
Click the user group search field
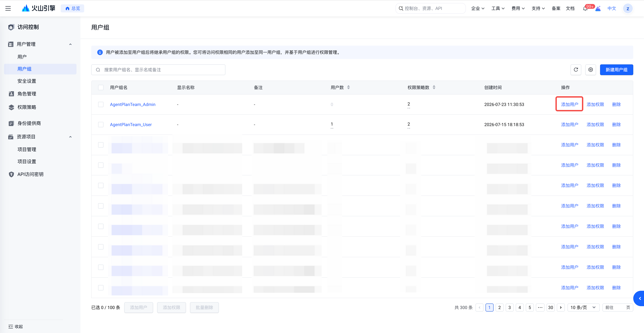tap(158, 70)
